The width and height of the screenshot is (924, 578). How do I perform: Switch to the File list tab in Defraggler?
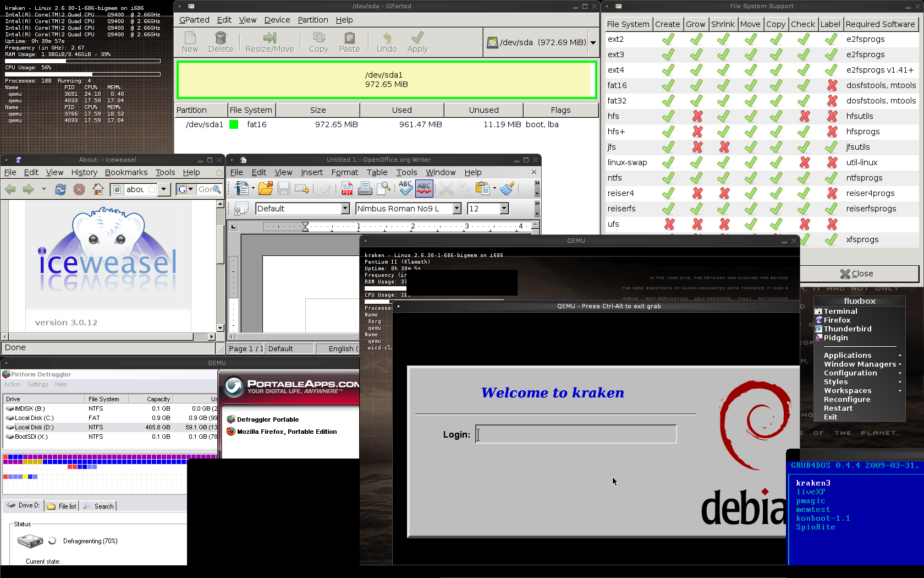(62, 506)
